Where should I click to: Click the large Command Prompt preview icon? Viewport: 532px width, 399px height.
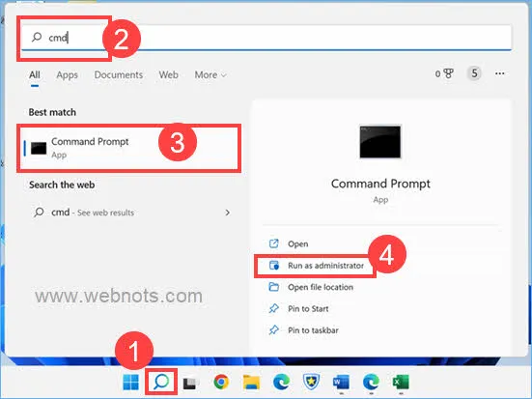[380, 142]
